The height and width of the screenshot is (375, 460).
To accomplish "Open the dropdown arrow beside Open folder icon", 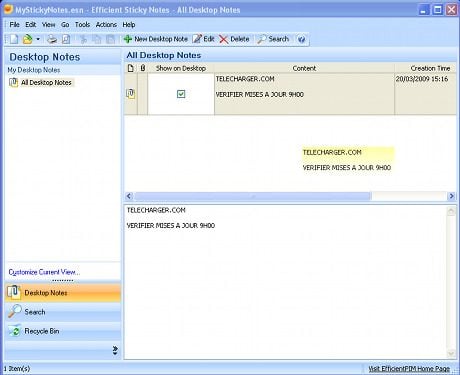I will click(x=38, y=39).
